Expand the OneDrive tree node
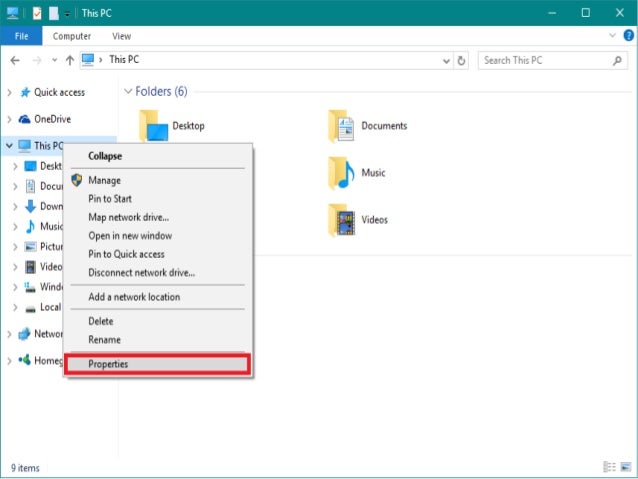Screen dimensions: 638x479 pos(9,119)
